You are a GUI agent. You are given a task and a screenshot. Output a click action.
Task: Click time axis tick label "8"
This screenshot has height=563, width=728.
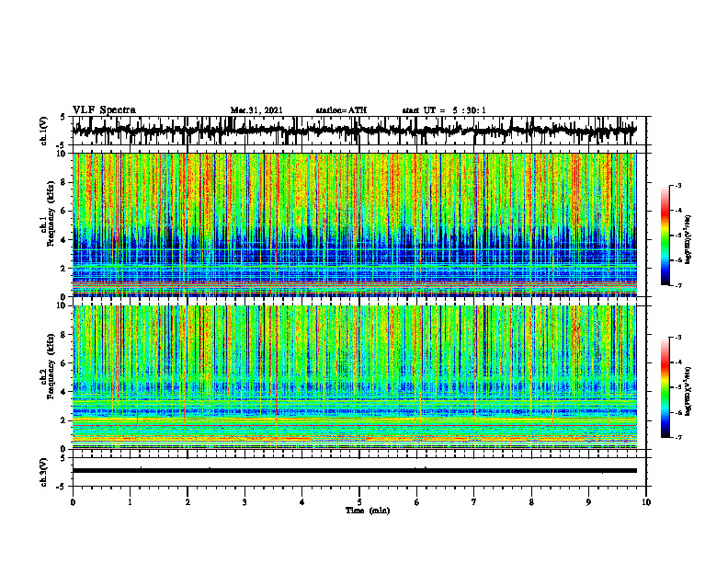[531, 502]
